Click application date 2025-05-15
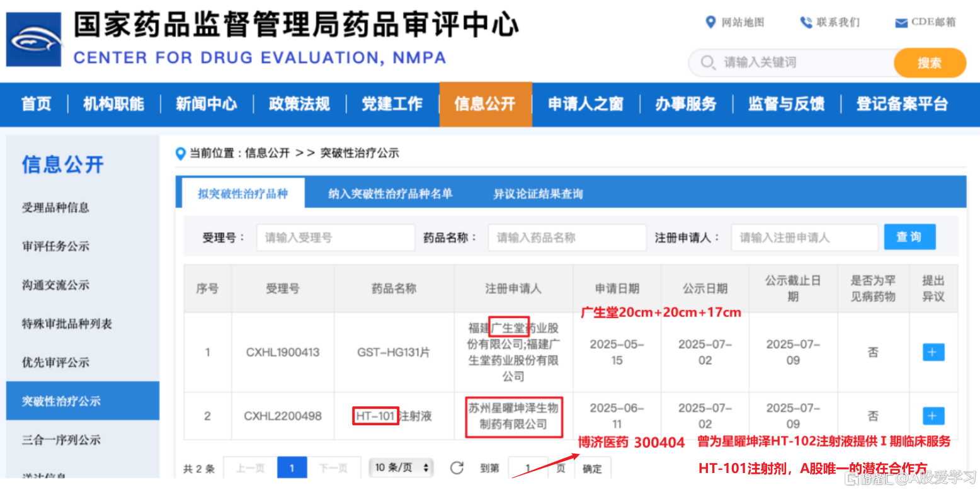The height and width of the screenshot is (490, 980). coord(617,352)
